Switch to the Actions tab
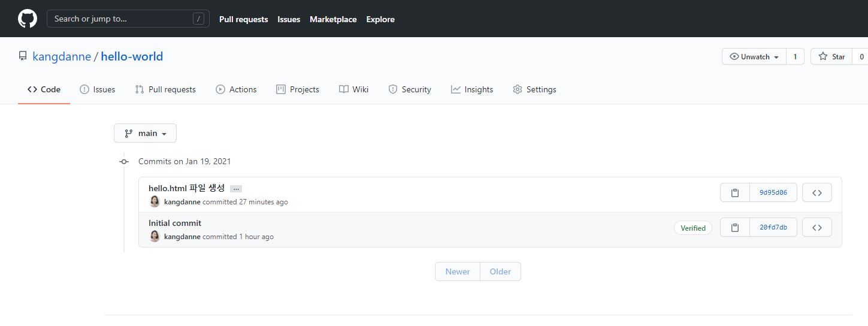The height and width of the screenshot is (326, 868). [x=236, y=89]
